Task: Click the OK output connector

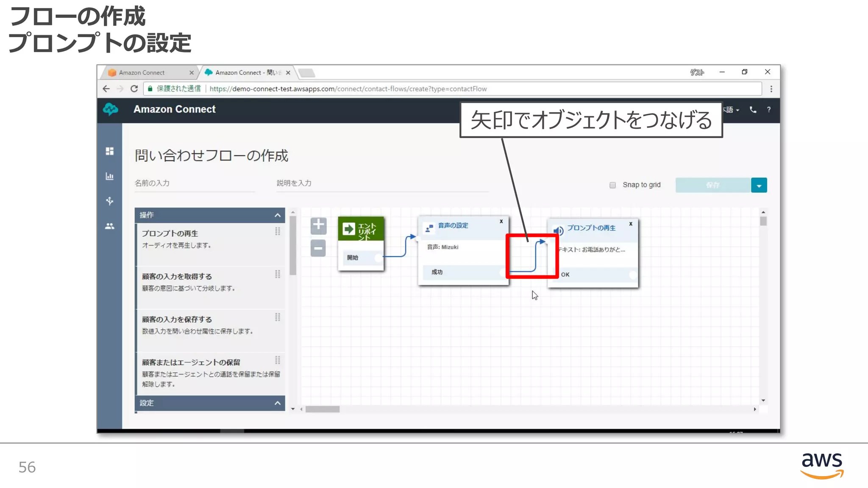Action: 632,274
